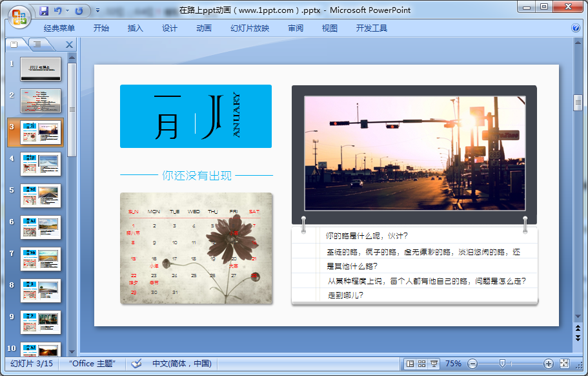The width and height of the screenshot is (588, 376).
Task: Click the spell check status icon
Action: (136, 364)
